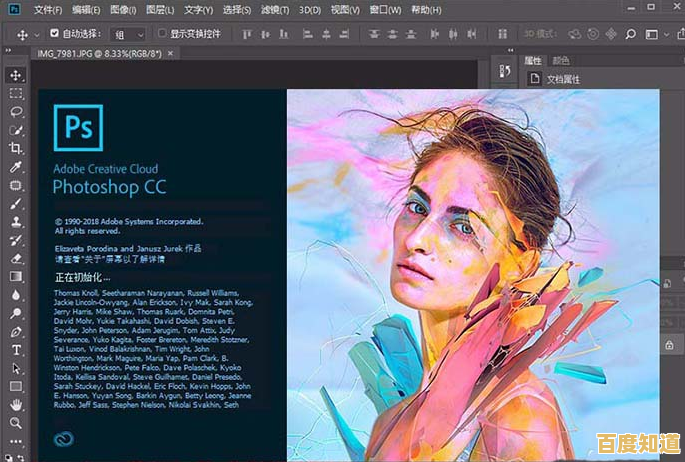The width and height of the screenshot is (685, 462).
Task: Select the Hand tool
Action: point(16,405)
